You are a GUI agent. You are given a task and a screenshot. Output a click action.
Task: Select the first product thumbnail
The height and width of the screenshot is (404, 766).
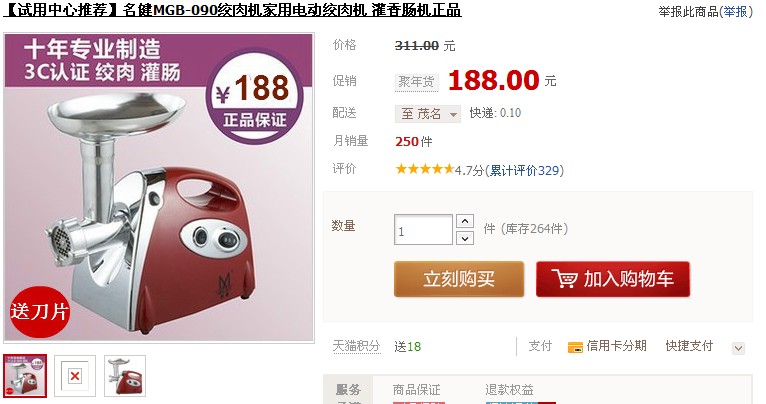tap(25, 376)
